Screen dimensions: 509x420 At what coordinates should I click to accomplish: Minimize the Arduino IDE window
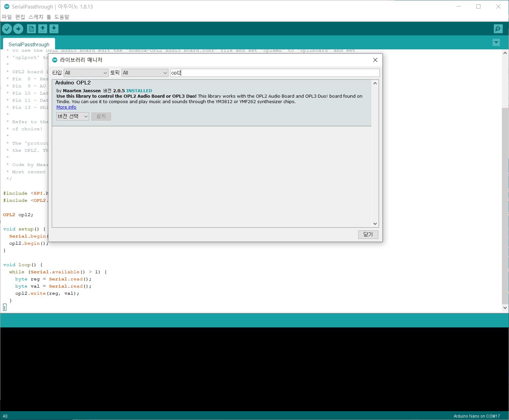tap(458, 6)
